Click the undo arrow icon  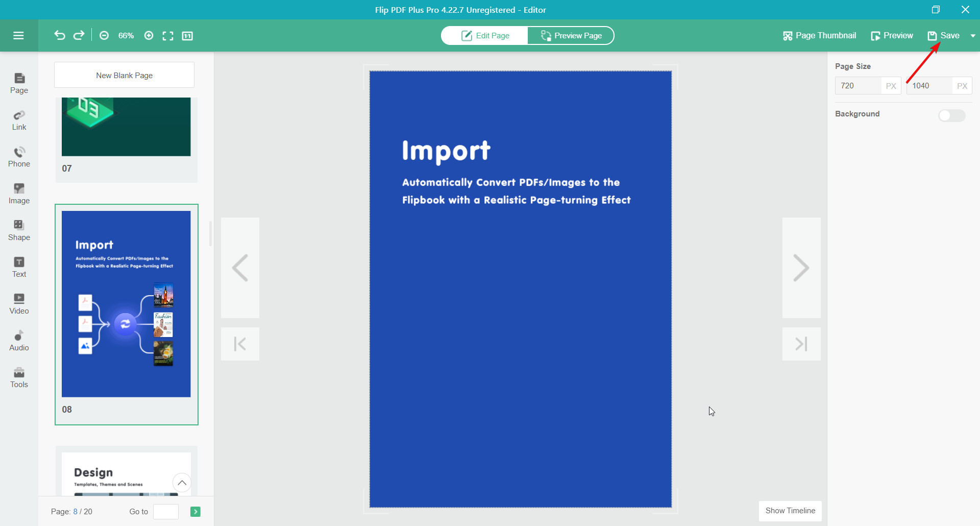click(x=60, y=35)
